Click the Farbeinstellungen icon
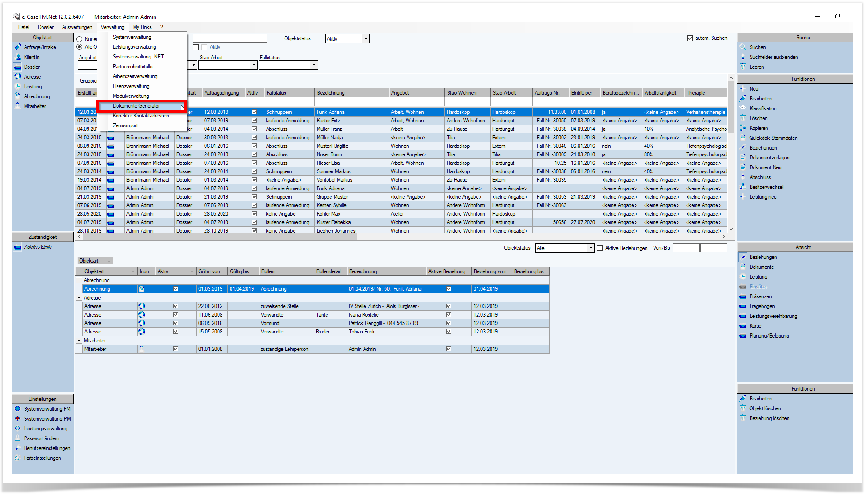 click(x=18, y=458)
